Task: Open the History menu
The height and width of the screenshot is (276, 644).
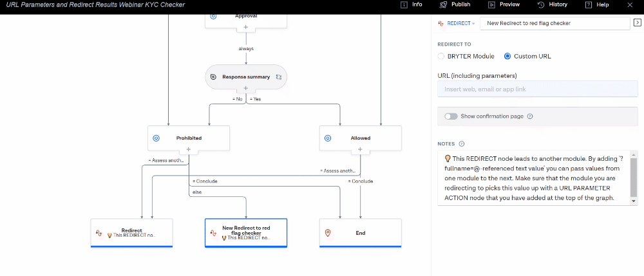Action: click(552, 5)
